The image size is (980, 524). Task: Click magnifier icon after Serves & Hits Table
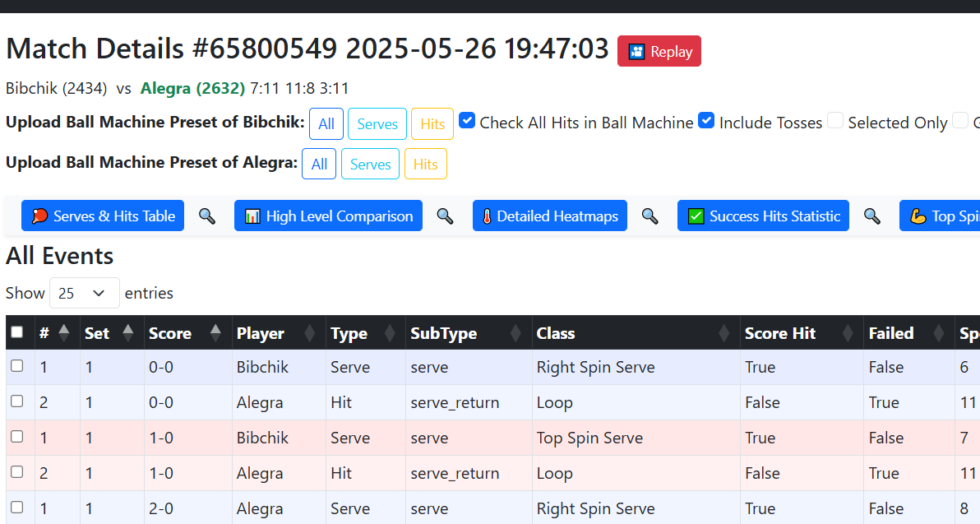[207, 216]
